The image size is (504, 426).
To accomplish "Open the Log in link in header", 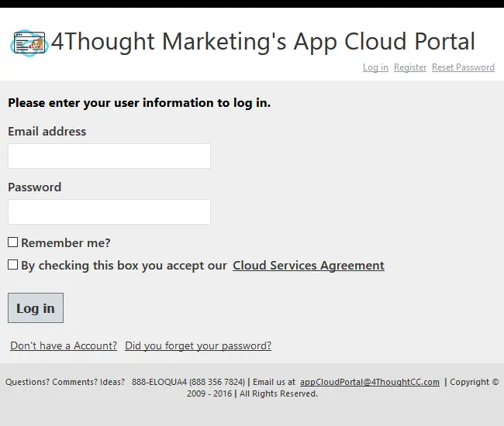I will 375,67.
